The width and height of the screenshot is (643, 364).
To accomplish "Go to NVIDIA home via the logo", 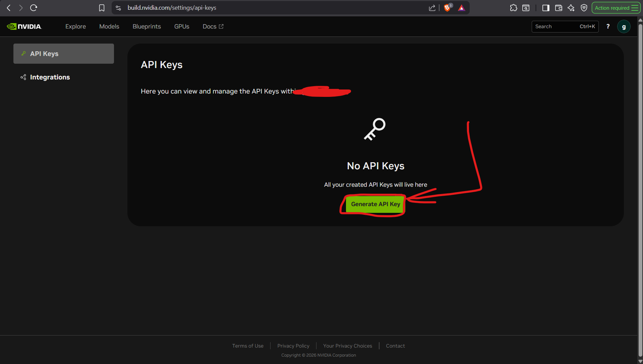I will 24,26.
